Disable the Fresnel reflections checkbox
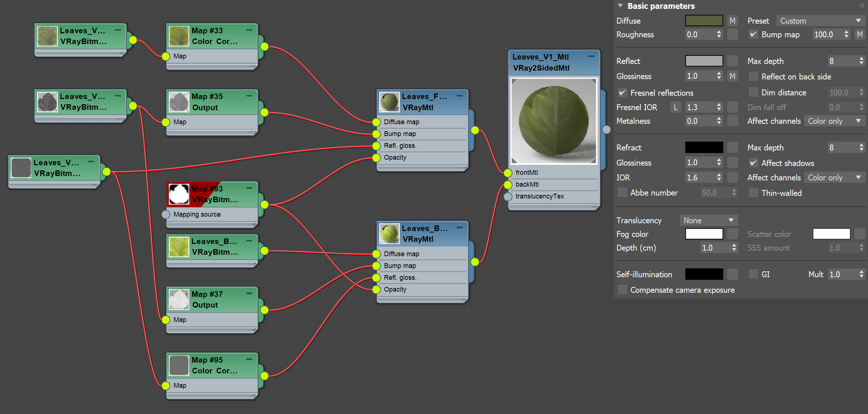Image resolution: width=868 pixels, height=414 pixels. [622, 93]
